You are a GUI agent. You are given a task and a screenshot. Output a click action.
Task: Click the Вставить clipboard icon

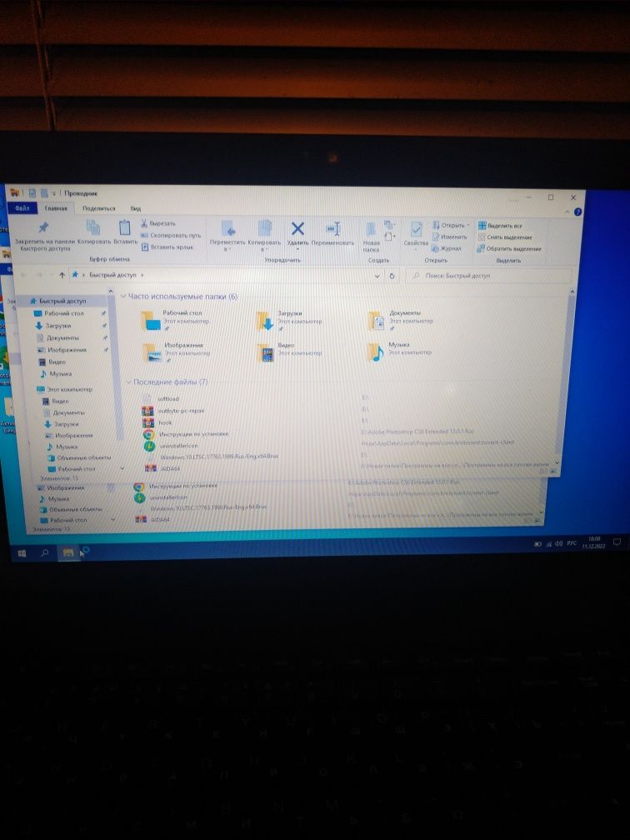pyautogui.click(x=125, y=228)
